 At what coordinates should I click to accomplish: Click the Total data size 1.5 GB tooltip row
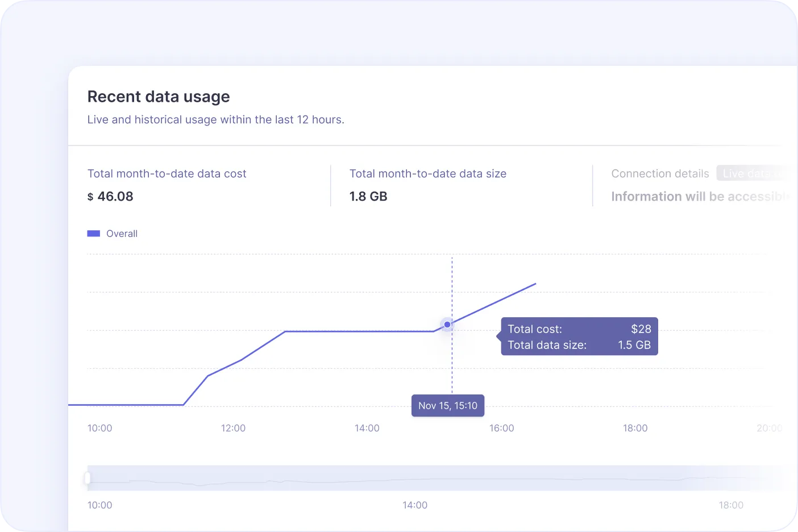click(x=579, y=345)
